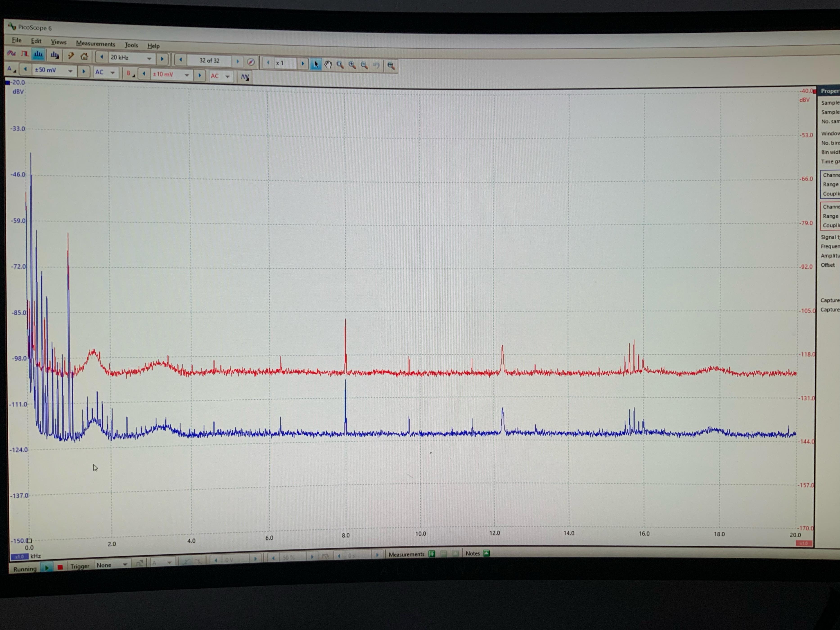Screen dimensions: 840x630
Task: Open the Views menu
Action: 59,42
